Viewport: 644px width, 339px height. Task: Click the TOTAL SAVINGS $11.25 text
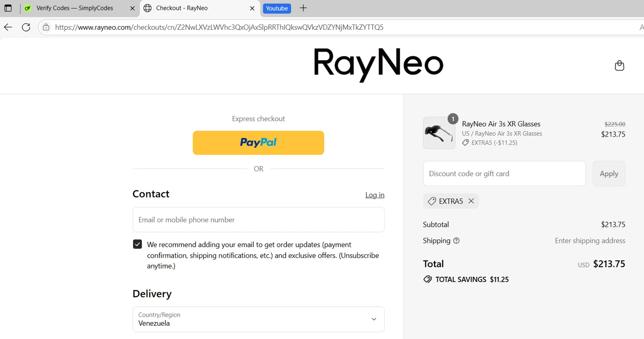[472, 279]
